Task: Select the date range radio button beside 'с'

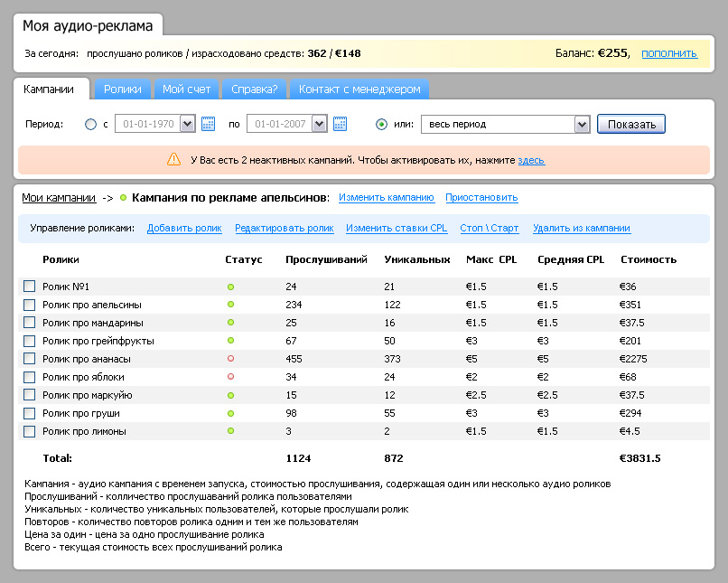Action: [90, 124]
